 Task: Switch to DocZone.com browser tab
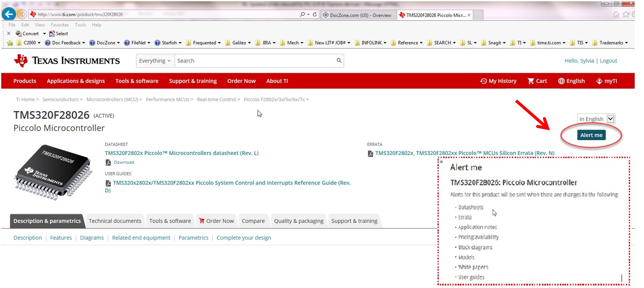358,15
